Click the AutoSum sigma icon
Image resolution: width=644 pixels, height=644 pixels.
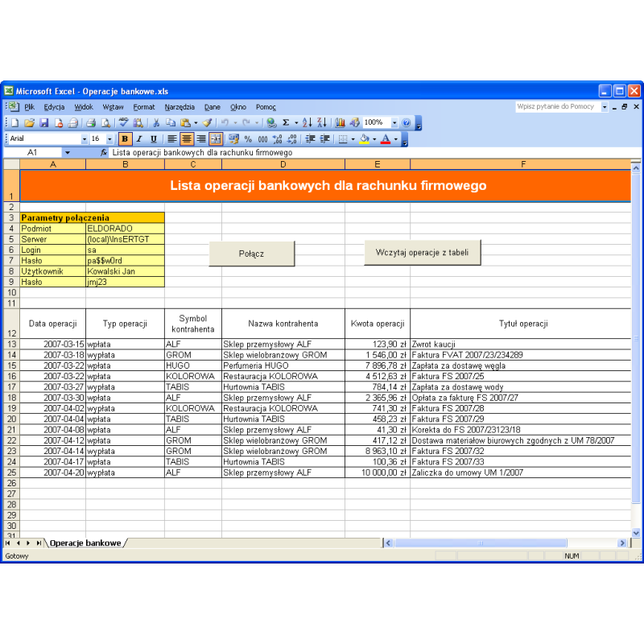[x=285, y=123]
